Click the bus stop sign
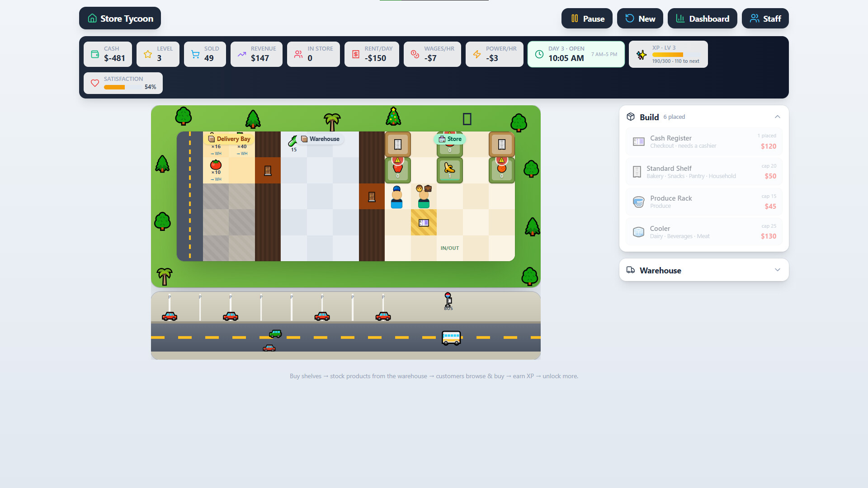Screen dimensions: 868x488 [x=448, y=301]
